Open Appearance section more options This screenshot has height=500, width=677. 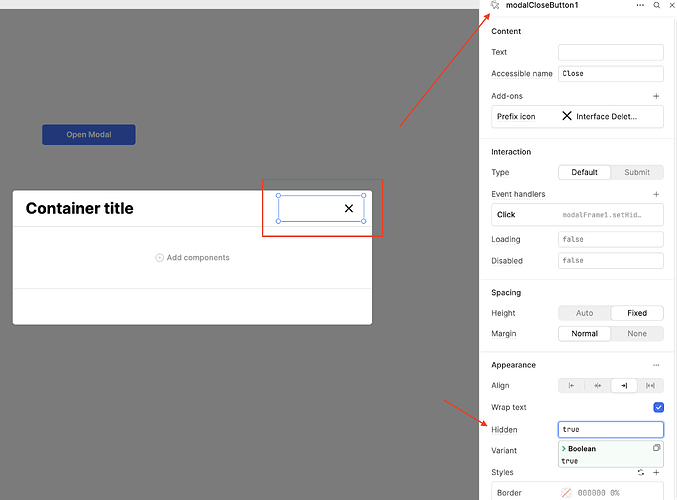tap(656, 365)
